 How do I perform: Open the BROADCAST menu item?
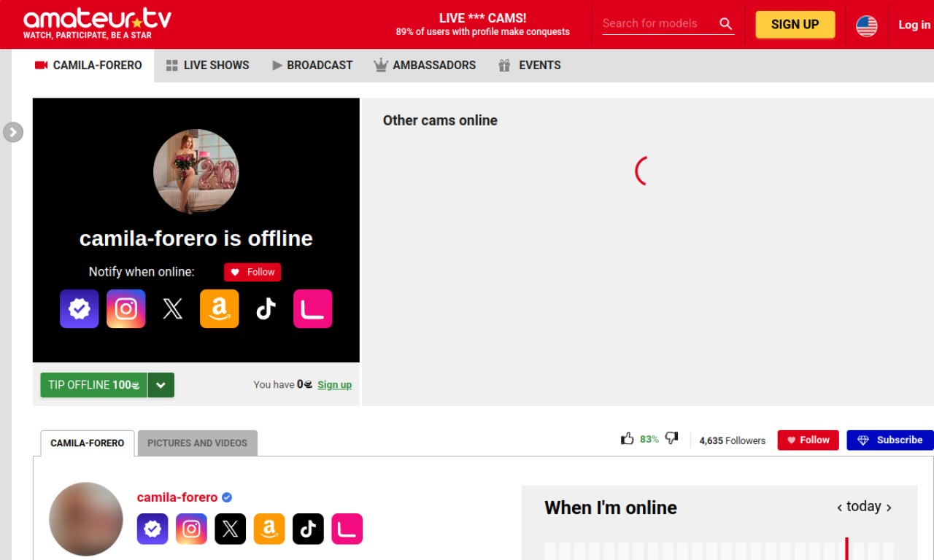(312, 66)
